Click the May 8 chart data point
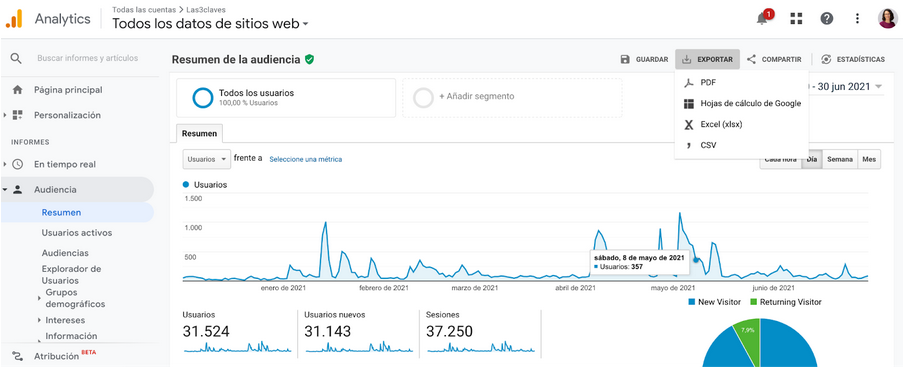 [x=696, y=260]
